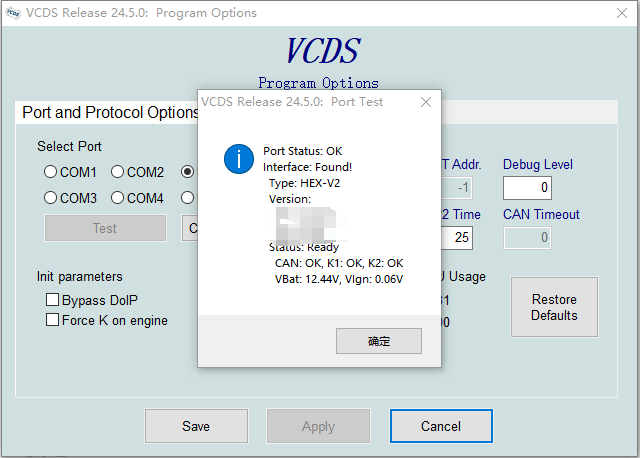Screen dimensions: 640x458
Task: Close the Port Test dialog with the X
Action: click(x=426, y=102)
